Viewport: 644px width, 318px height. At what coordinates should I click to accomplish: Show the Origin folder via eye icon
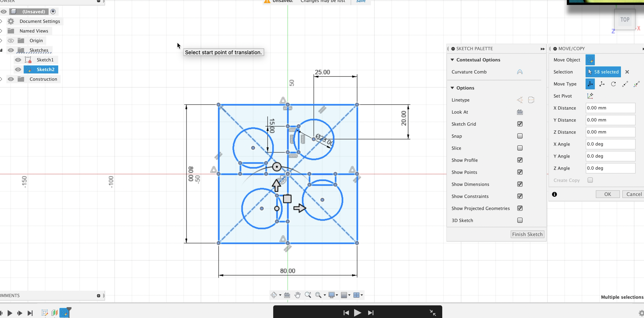(11, 41)
